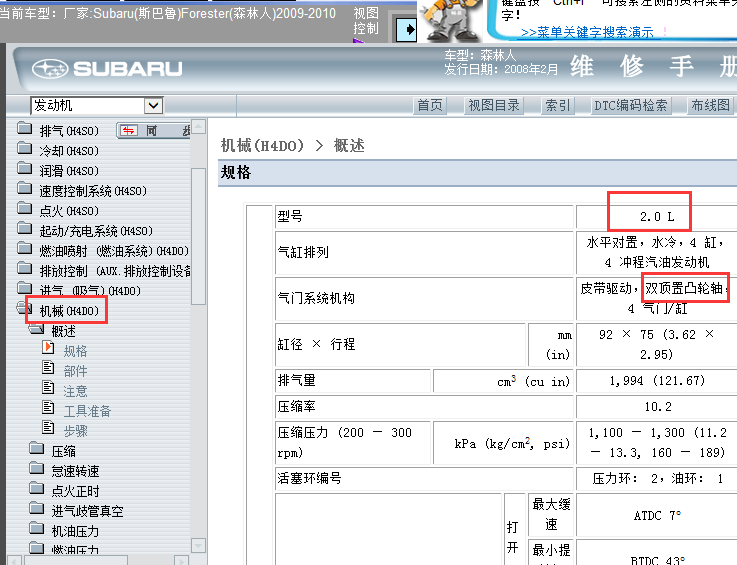
Task: Open the 注意 page link
Action: click(75, 391)
